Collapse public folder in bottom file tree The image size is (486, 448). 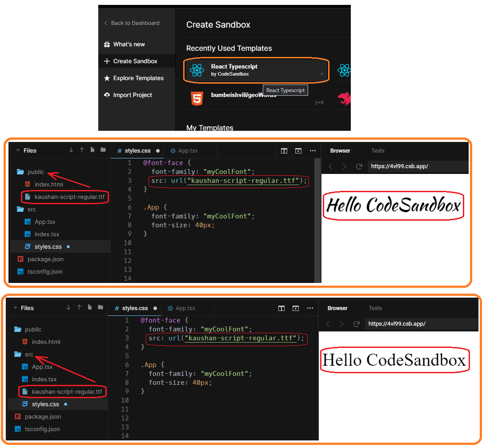[28, 329]
